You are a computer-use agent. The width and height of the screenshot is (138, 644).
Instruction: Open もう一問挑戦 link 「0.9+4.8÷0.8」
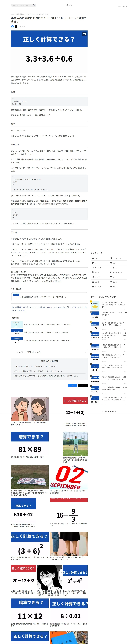click(x=49, y=297)
